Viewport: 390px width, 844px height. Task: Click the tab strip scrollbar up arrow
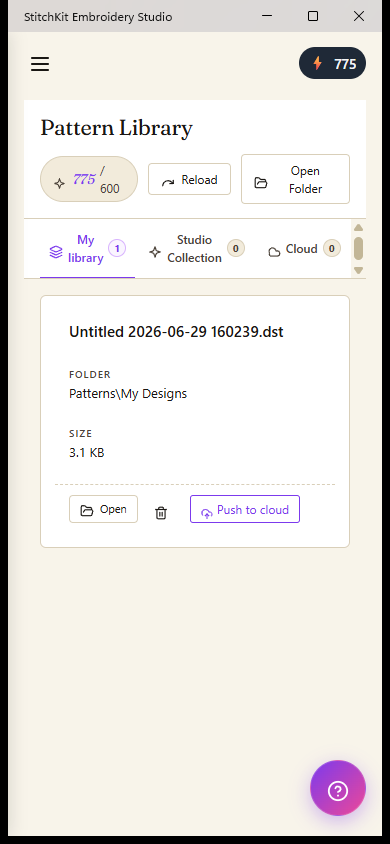click(x=359, y=228)
